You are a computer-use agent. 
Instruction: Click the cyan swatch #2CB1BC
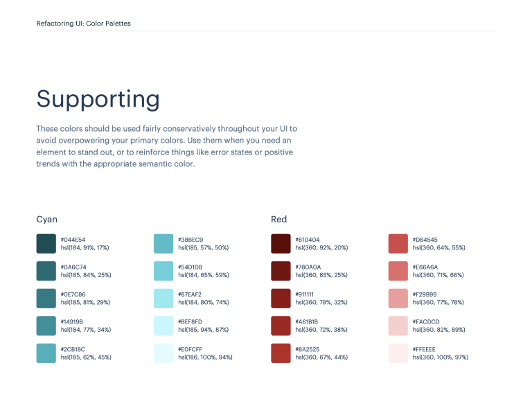[46, 353]
